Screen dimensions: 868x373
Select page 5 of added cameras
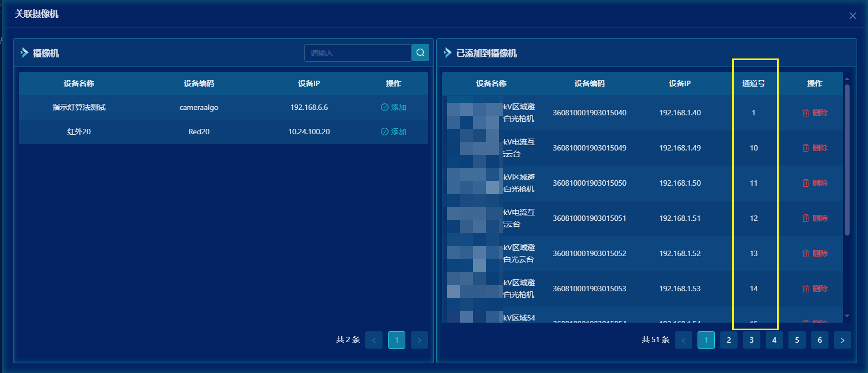click(x=797, y=340)
